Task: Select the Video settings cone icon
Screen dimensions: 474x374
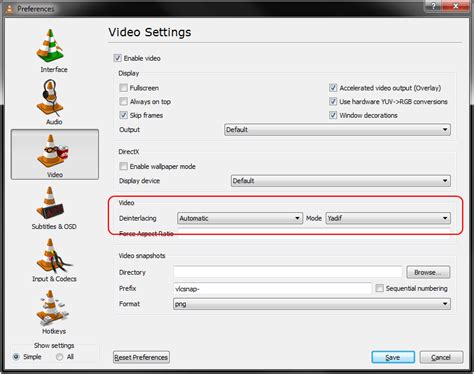Action: (x=53, y=151)
